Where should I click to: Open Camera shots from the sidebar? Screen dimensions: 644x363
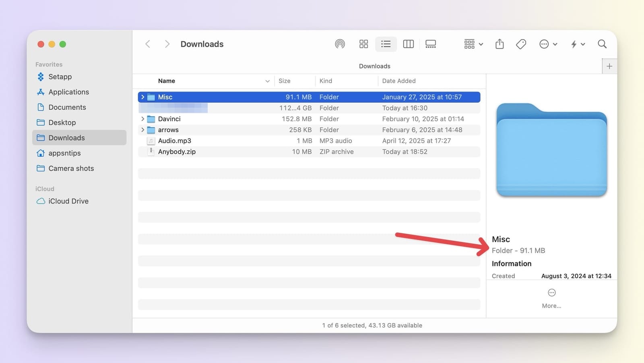tap(71, 168)
